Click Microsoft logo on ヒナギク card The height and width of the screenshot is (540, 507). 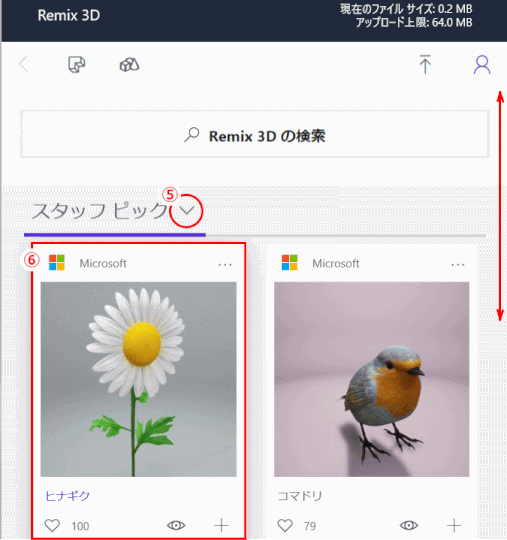(x=57, y=262)
